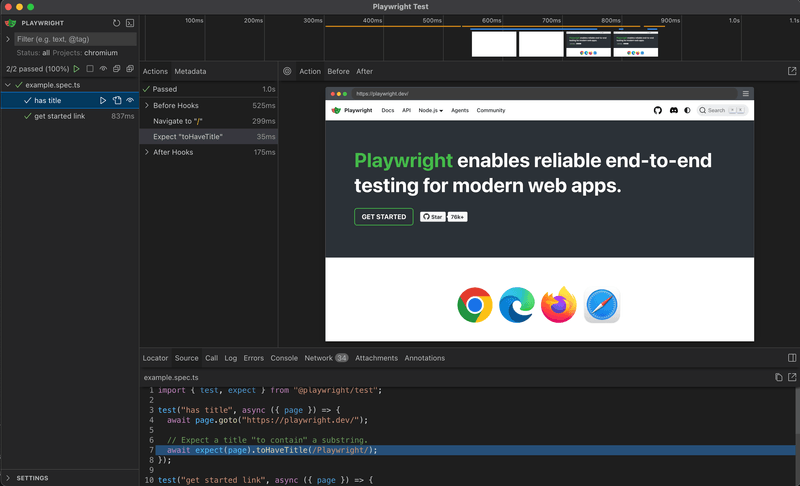This screenshot has height=486, width=800.
Task: Open the Log tab
Action: pos(231,358)
